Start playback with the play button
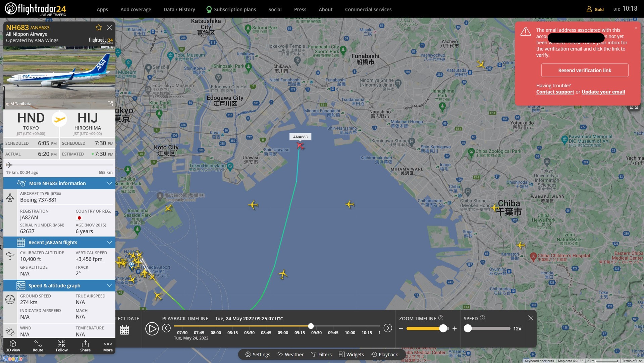The width and height of the screenshot is (644, 363). click(152, 328)
